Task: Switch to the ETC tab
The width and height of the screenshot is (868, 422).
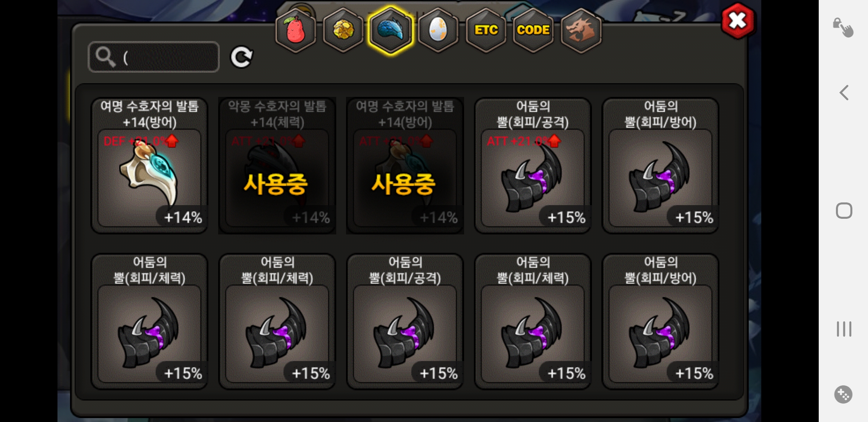Action: 486,30
